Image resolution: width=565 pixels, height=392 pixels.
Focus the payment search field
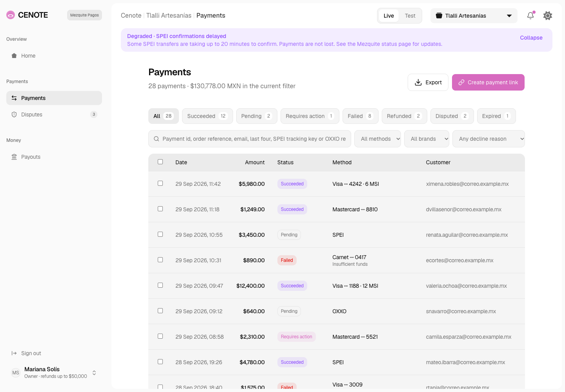[x=250, y=139]
